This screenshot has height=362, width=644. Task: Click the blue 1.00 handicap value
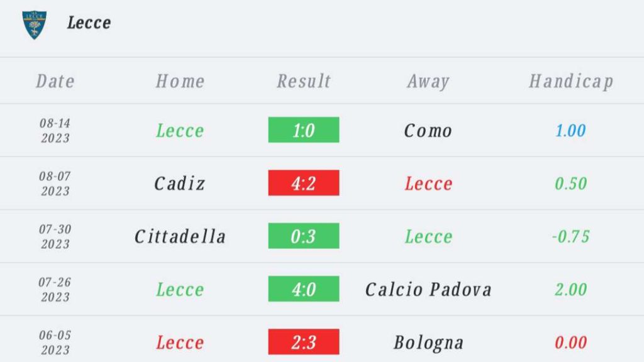click(x=570, y=131)
